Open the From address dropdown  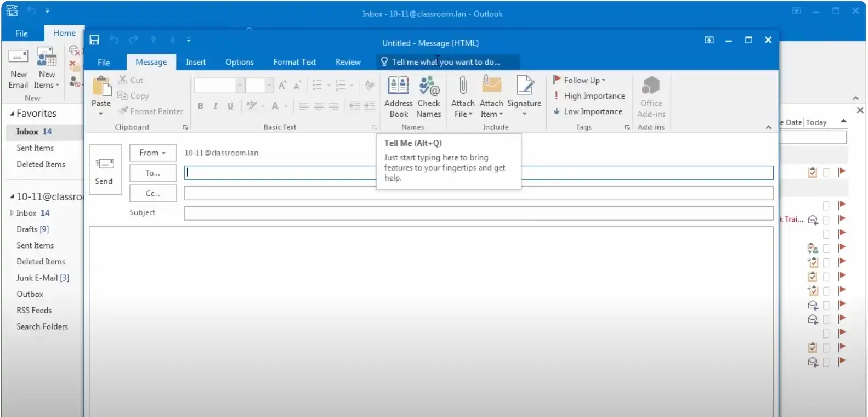(x=152, y=153)
